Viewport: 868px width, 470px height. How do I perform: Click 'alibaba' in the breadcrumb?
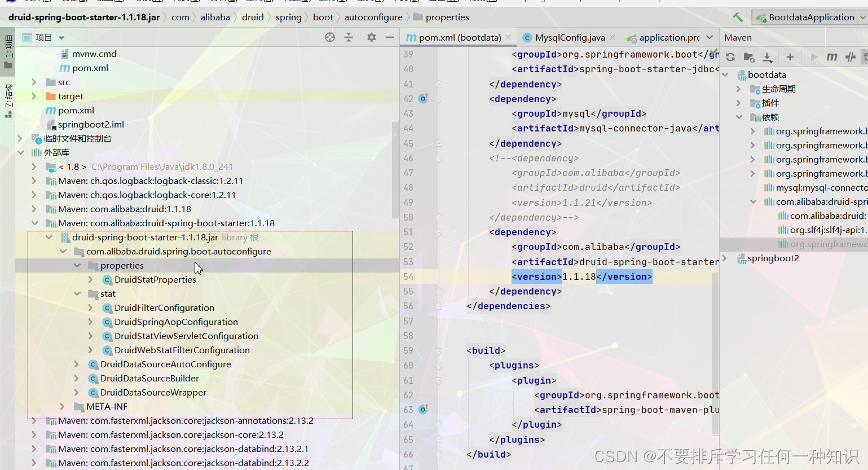click(215, 17)
